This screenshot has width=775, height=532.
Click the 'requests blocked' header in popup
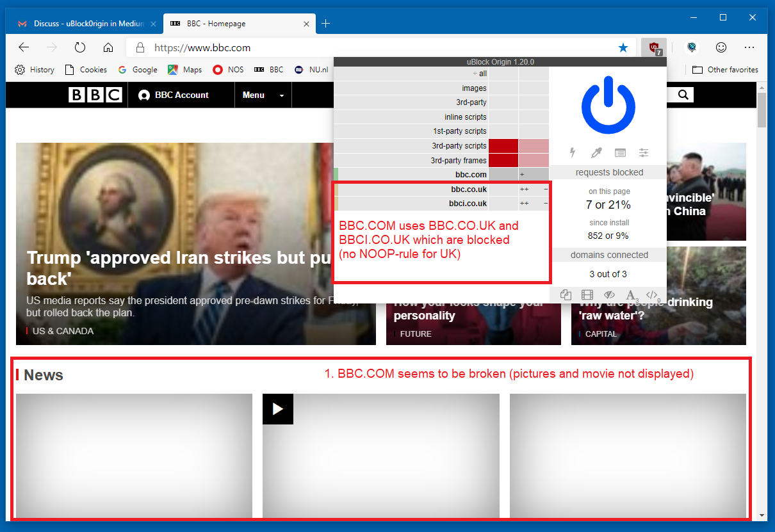(608, 172)
